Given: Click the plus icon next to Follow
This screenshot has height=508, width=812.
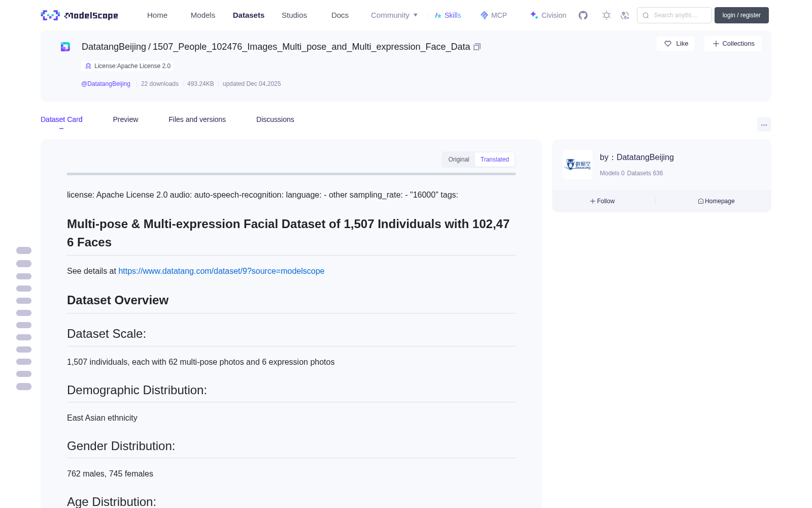Looking at the screenshot, I should click(x=593, y=201).
